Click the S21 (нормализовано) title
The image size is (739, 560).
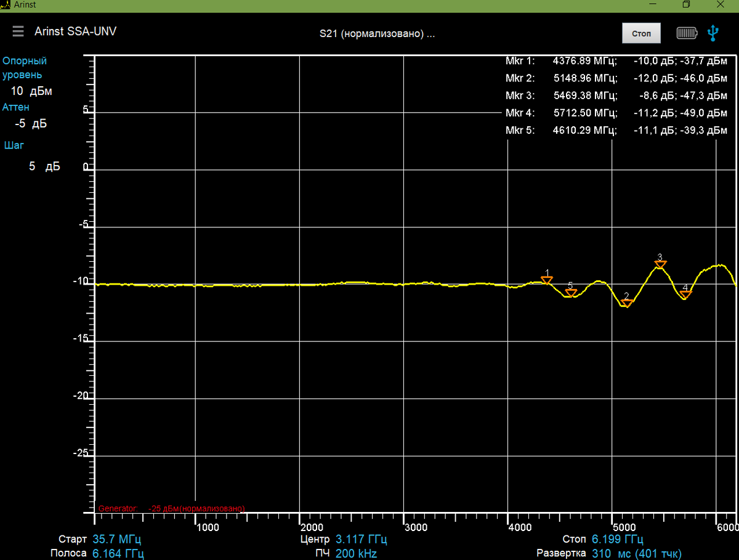click(x=377, y=34)
